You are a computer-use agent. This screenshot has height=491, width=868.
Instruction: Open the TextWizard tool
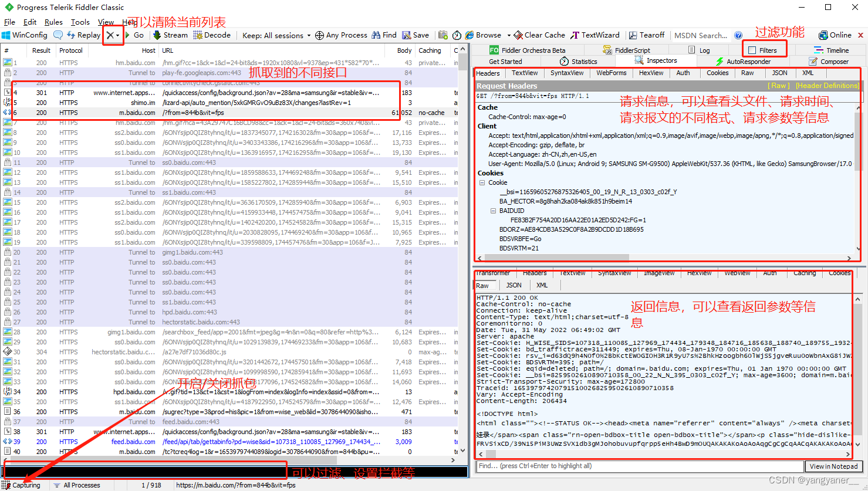595,35
